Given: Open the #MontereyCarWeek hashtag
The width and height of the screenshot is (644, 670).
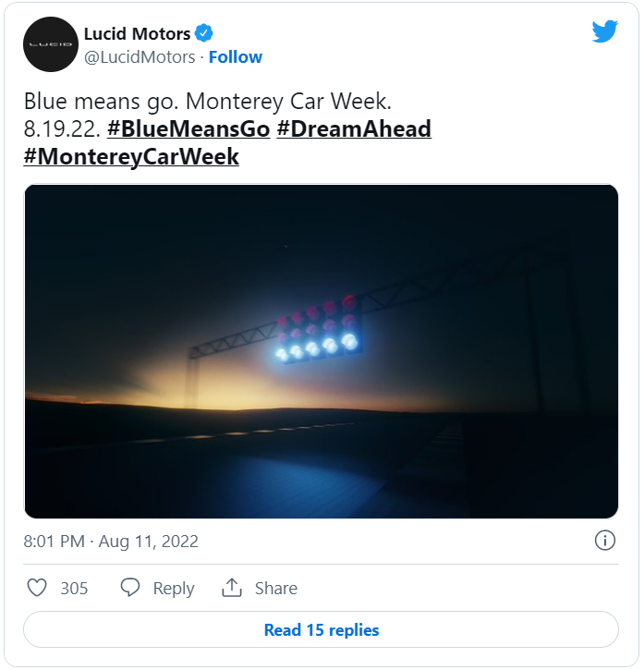Looking at the screenshot, I should [x=131, y=157].
